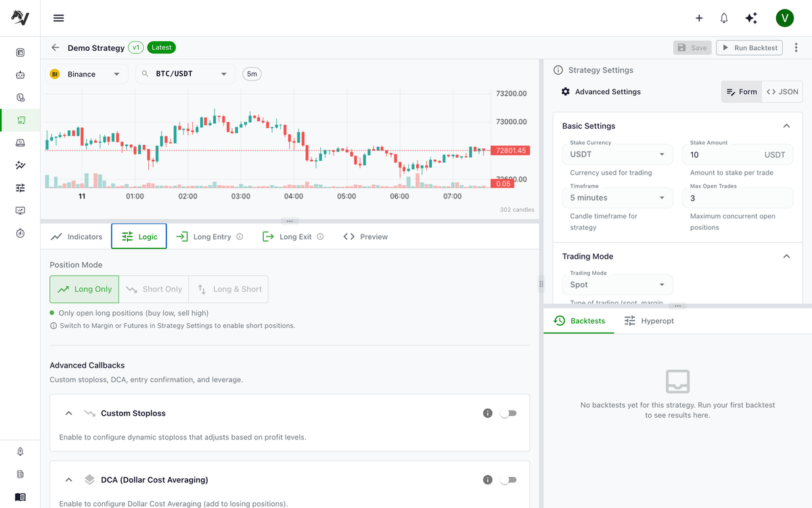Collapse the Basic Settings section
812x508 pixels.
(786, 126)
